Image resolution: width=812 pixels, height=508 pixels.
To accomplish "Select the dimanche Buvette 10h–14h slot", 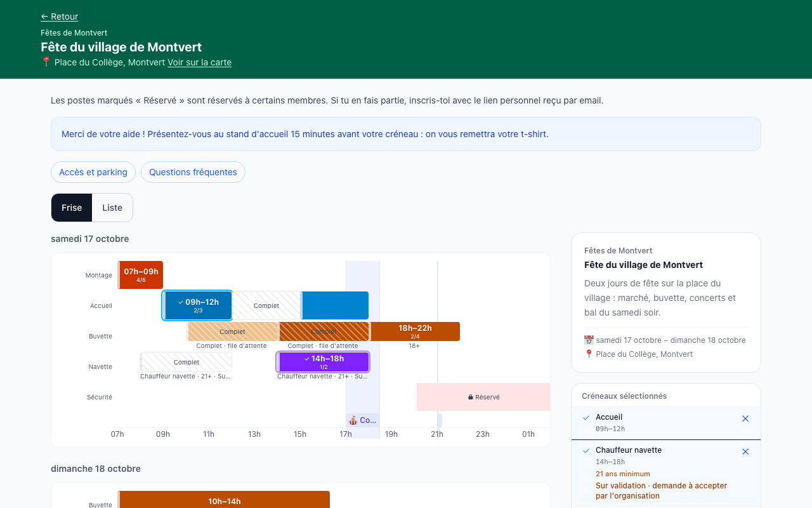I will pos(224,500).
